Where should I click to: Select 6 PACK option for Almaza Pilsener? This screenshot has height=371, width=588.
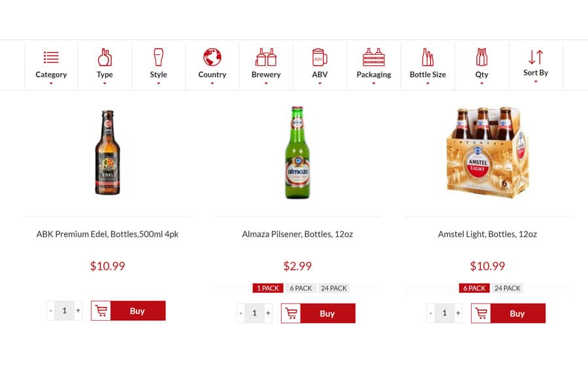[x=301, y=288]
